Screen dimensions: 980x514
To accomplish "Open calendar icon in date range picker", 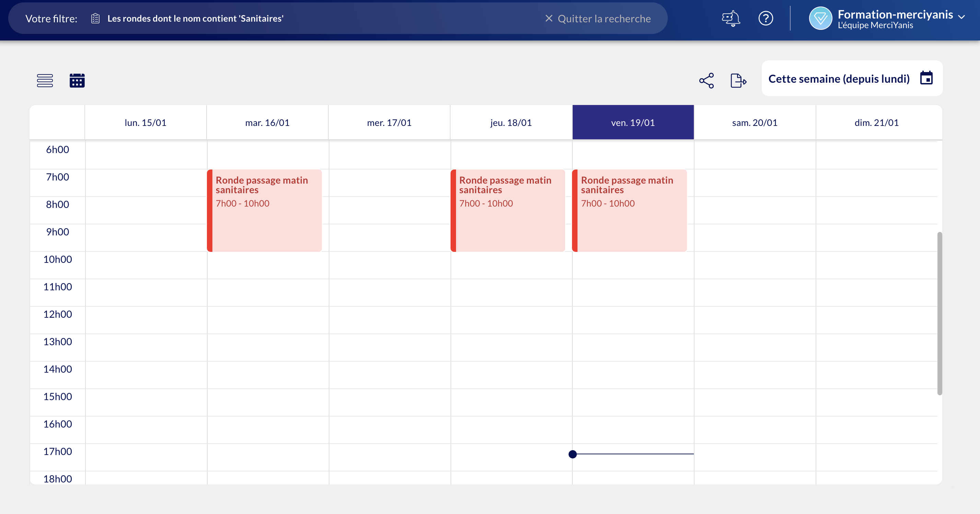I will 926,78.
